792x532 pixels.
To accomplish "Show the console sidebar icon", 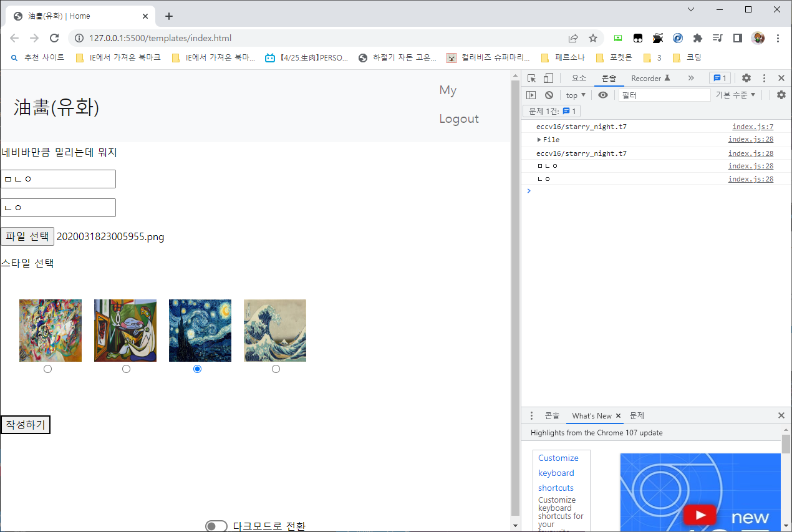I will [x=531, y=95].
